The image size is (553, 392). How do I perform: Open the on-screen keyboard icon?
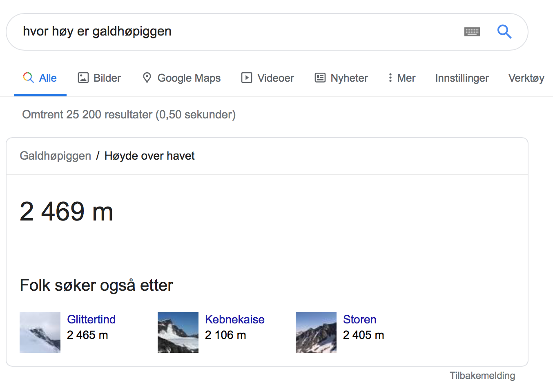pyautogui.click(x=472, y=32)
